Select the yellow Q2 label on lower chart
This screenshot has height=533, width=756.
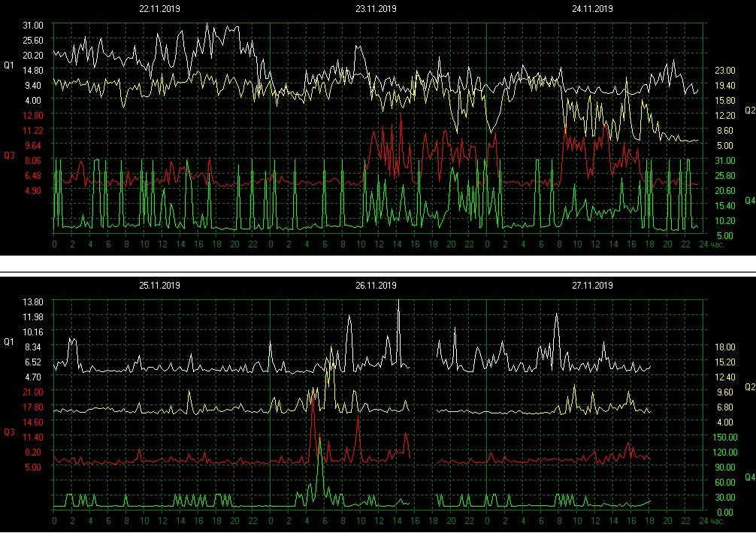tap(749, 387)
